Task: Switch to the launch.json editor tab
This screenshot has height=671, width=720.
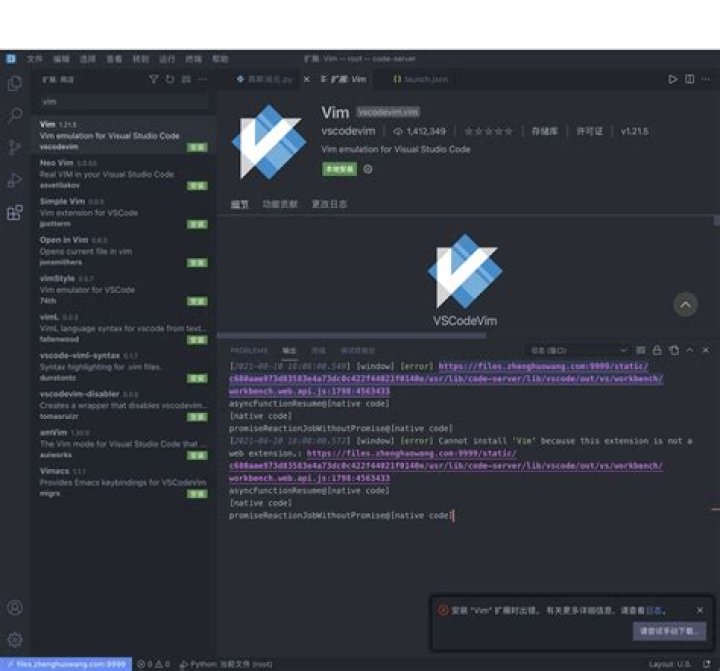Action: pyautogui.click(x=421, y=79)
